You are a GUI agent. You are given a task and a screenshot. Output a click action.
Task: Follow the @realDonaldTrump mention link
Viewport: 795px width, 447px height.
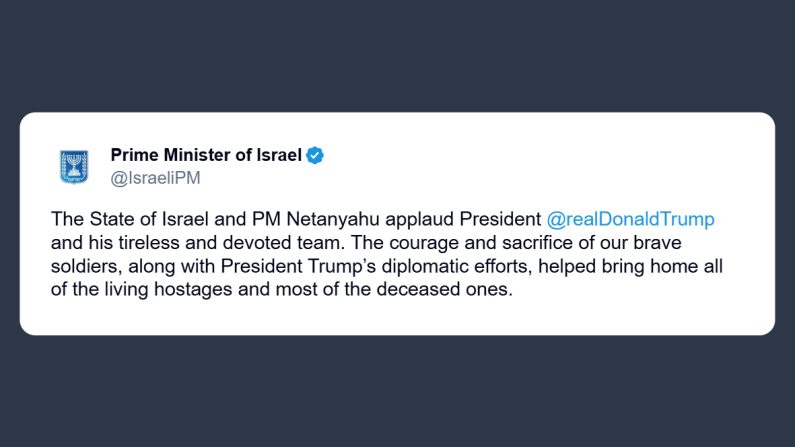(630, 219)
